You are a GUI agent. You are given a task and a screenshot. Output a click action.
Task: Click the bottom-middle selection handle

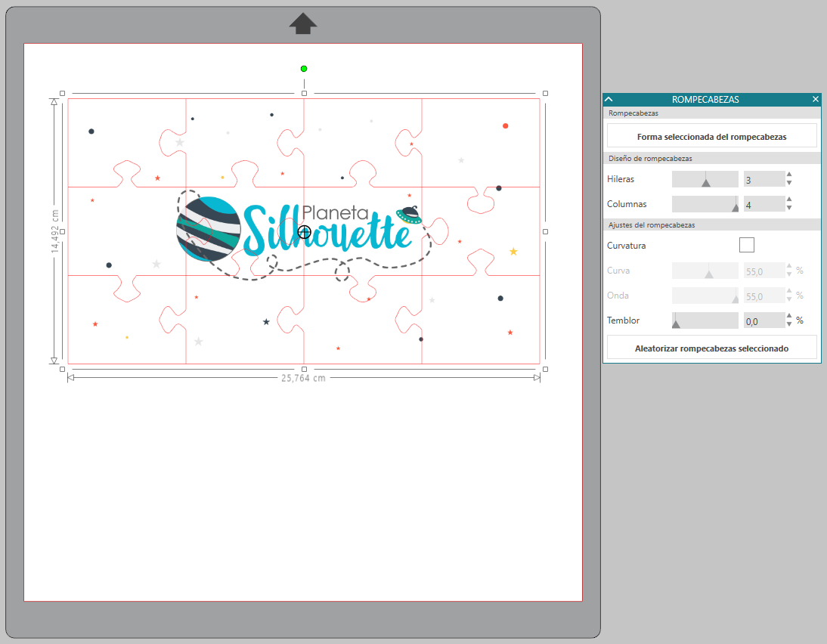point(304,369)
